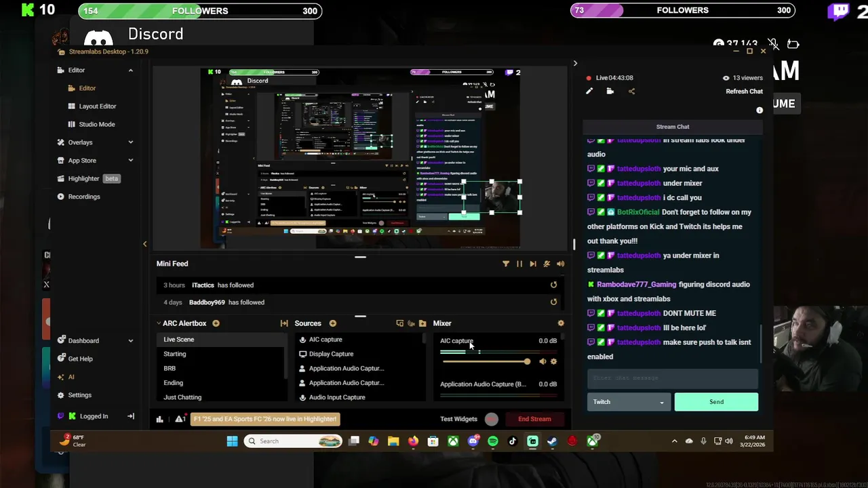Click Send chat message button

(x=716, y=402)
